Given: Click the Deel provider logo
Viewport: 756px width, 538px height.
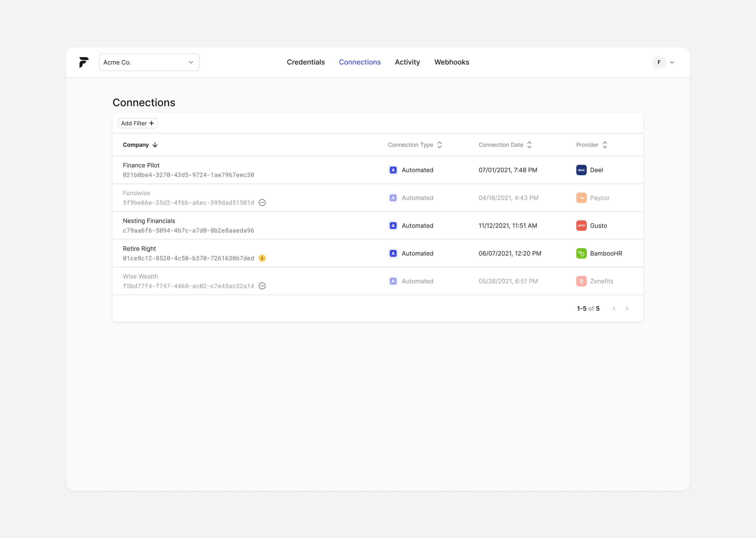Looking at the screenshot, I should pos(581,170).
